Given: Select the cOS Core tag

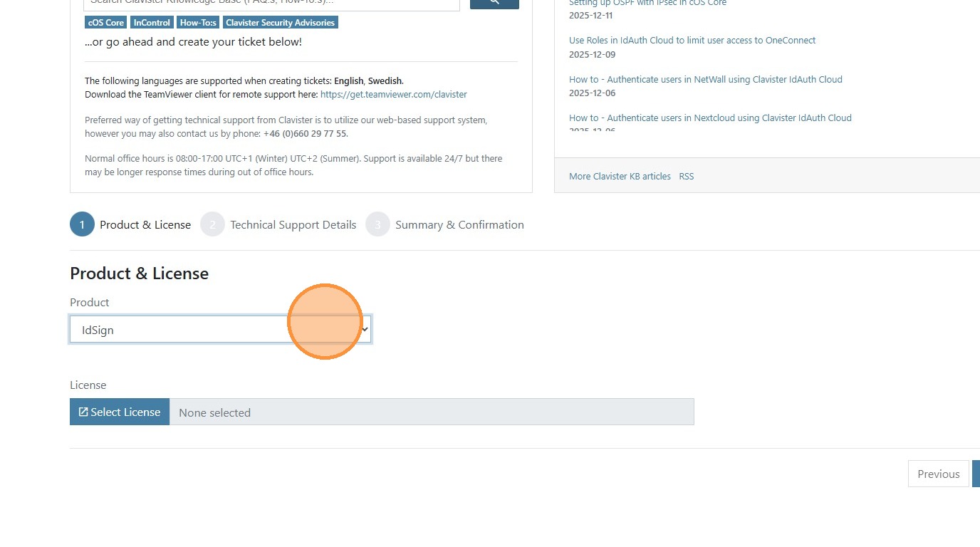Looking at the screenshot, I should (x=106, y=23).
